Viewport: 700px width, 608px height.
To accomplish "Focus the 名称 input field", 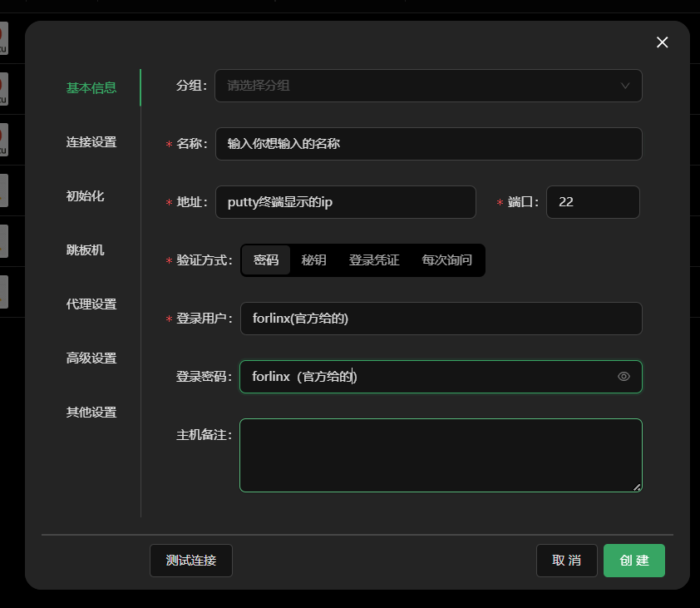I will click(429, 144).
